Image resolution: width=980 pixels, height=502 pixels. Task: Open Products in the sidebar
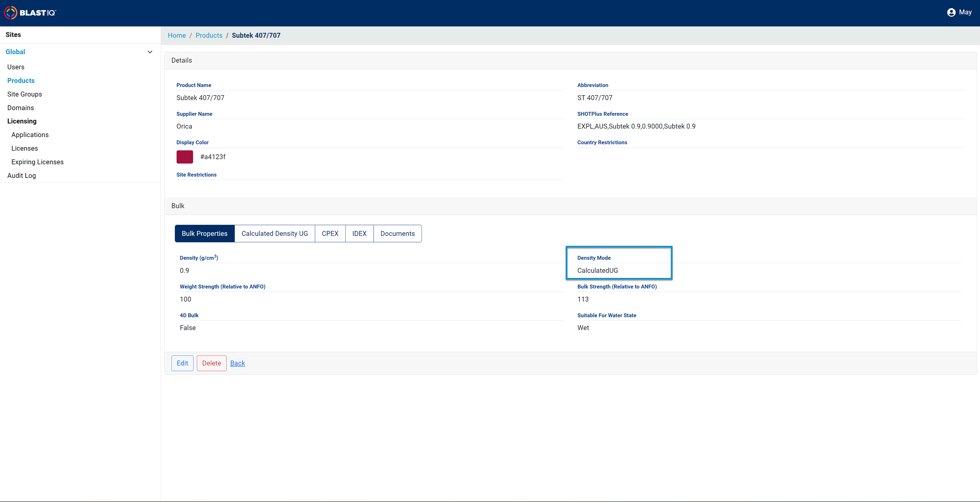click(21, 81)
